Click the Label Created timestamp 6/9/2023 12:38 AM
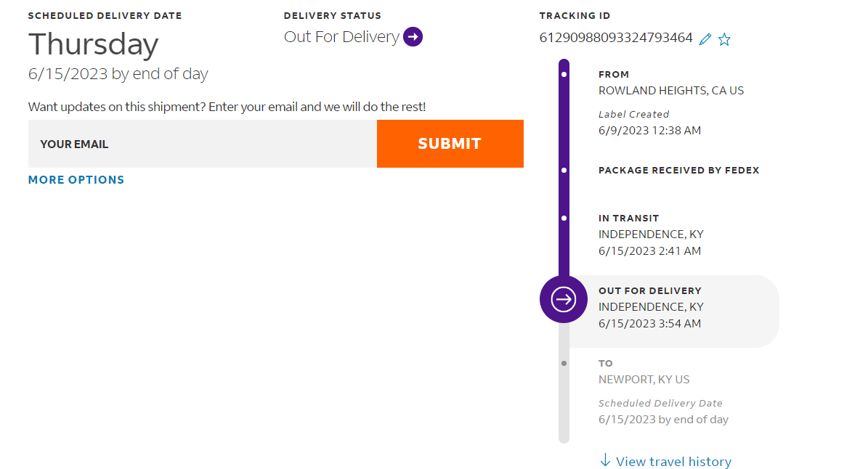 (x=649, y=131)
